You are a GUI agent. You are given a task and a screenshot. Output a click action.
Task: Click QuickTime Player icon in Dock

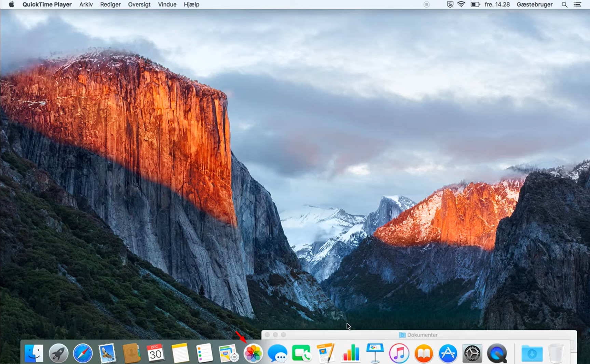497,353
